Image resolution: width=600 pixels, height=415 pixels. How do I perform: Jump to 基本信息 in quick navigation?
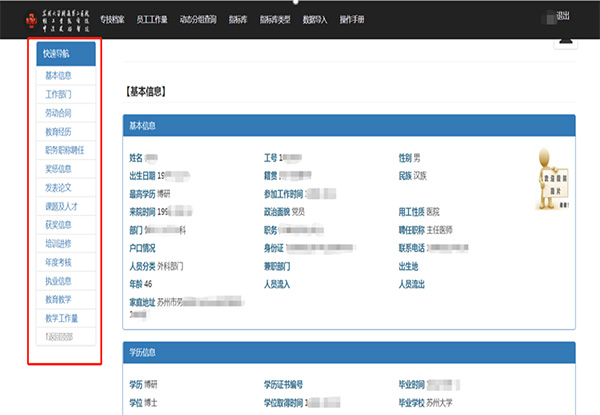point(58,76)
